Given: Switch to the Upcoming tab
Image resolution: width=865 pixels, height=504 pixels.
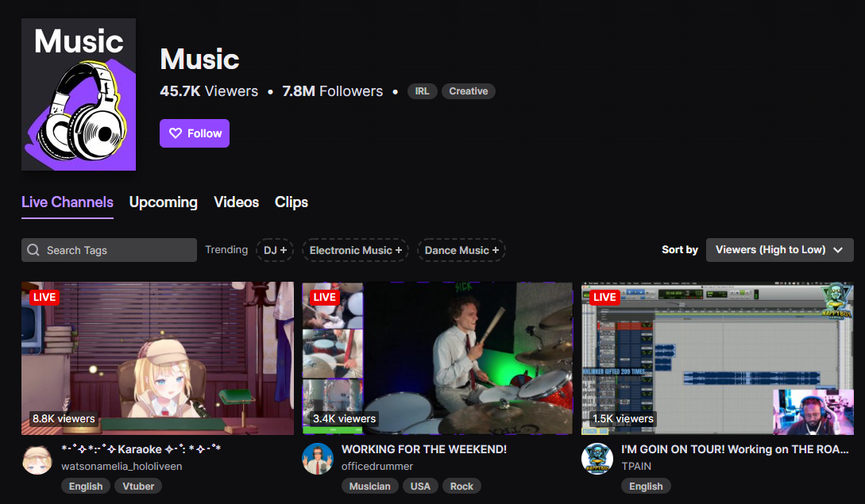Looking at the screenshot, I should [163, 202].
